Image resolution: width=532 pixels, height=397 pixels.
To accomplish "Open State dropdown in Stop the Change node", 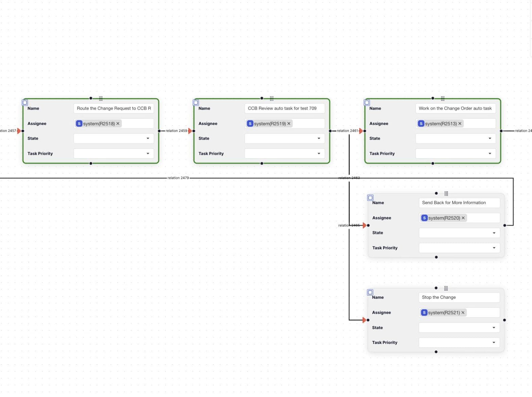I will [x=459, y=328].
